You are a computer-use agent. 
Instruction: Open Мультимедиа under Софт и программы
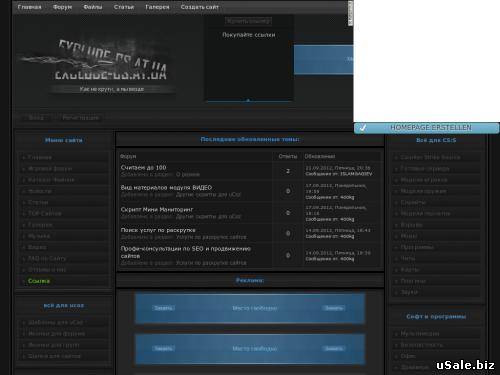pos(420,334)
